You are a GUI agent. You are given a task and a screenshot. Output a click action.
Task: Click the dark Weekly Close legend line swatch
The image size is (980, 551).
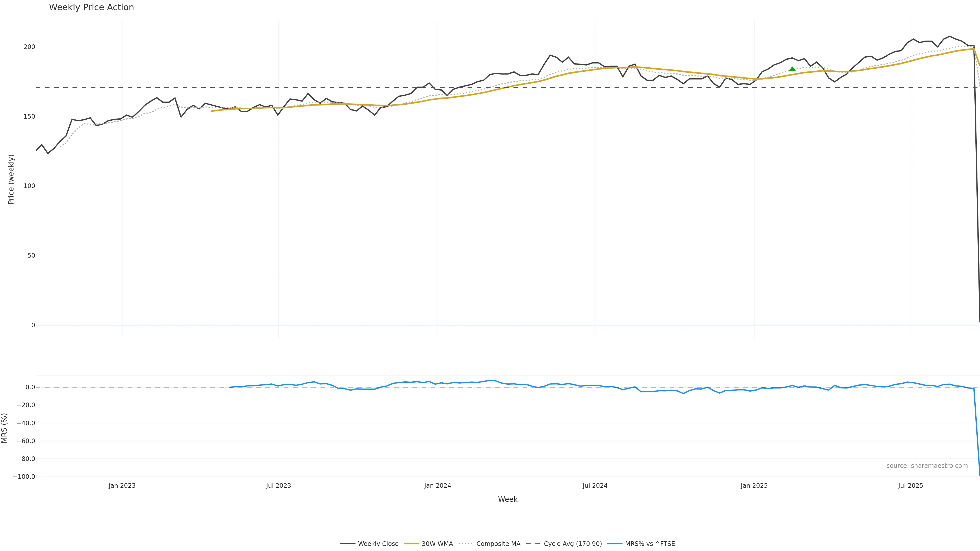coord(348,544)
